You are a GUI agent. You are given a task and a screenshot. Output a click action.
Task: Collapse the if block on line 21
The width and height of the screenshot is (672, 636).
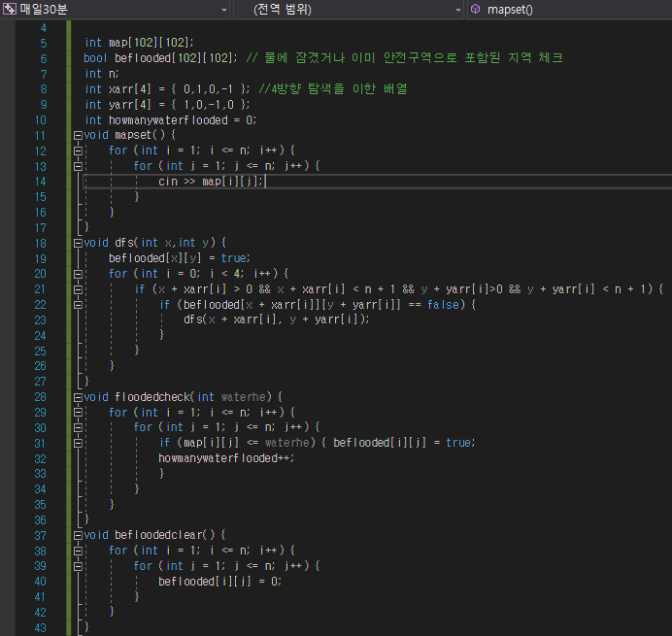point(78,289)
